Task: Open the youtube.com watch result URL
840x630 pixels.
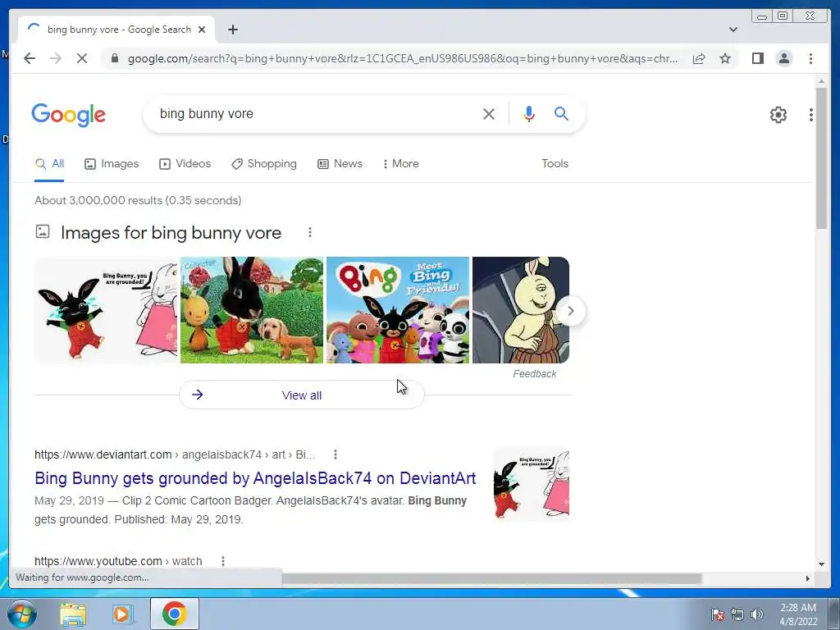Action: click(118, 561)
